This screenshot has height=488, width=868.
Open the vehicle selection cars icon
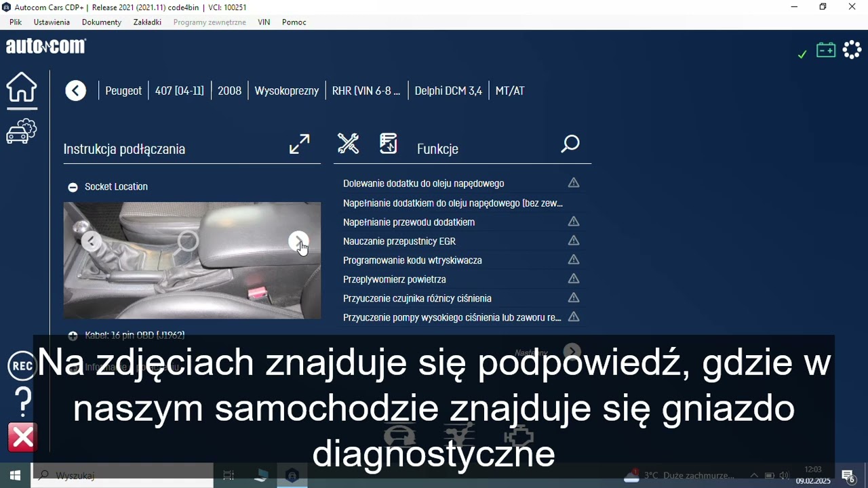click(22, 131)
